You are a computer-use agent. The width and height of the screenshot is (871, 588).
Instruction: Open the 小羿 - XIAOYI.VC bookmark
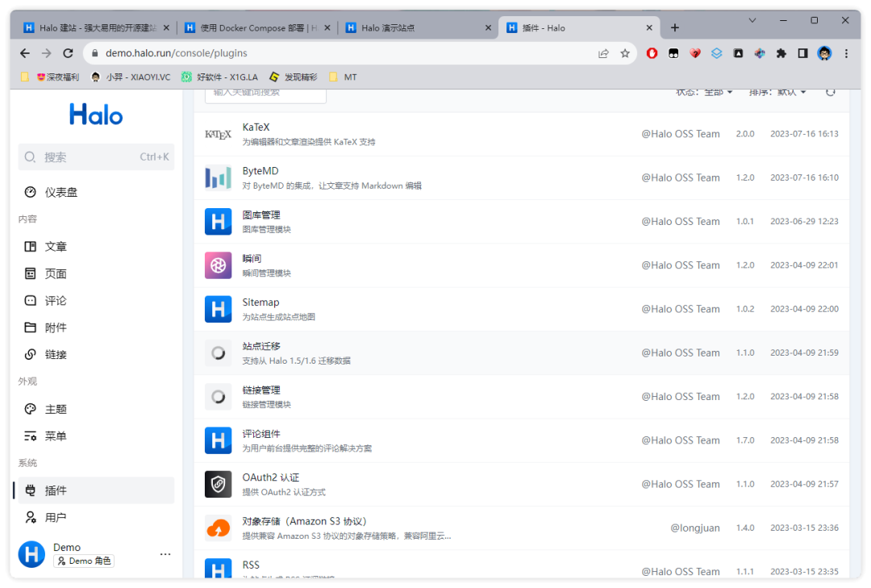coord(131,77)
